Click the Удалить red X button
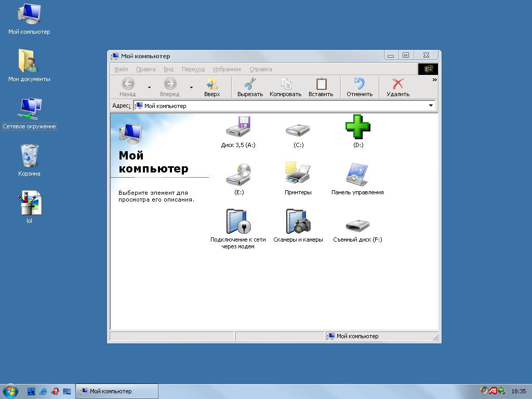Image resolution: width=532 pixels, height=399 pixels. [398, 87]
